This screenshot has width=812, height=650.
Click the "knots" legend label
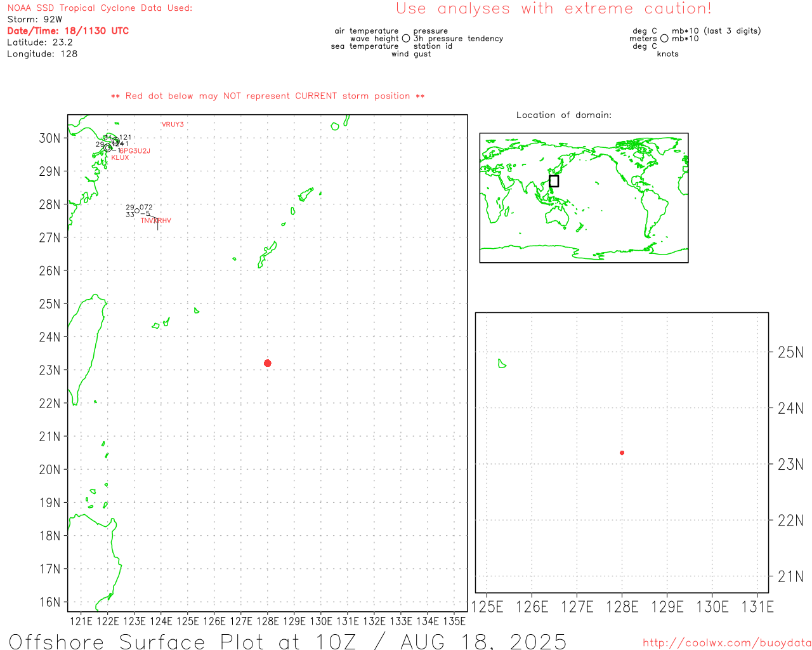click(x=668, y=54)
